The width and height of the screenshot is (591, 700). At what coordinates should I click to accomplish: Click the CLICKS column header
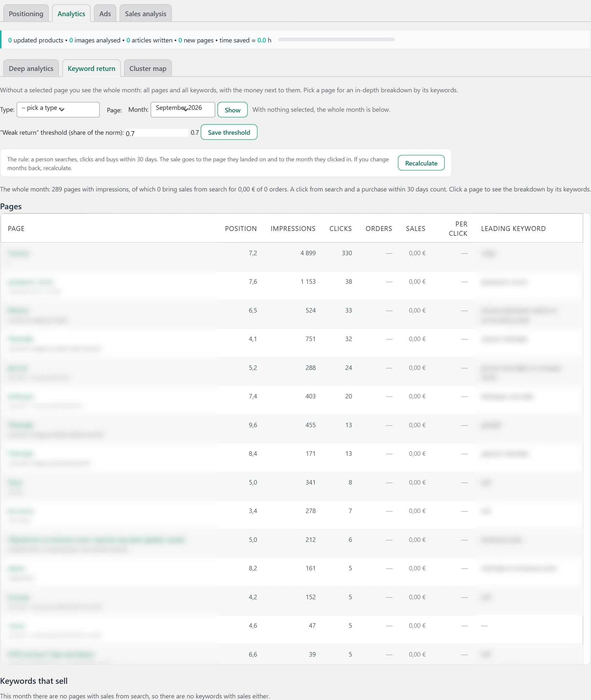point(341,228)
